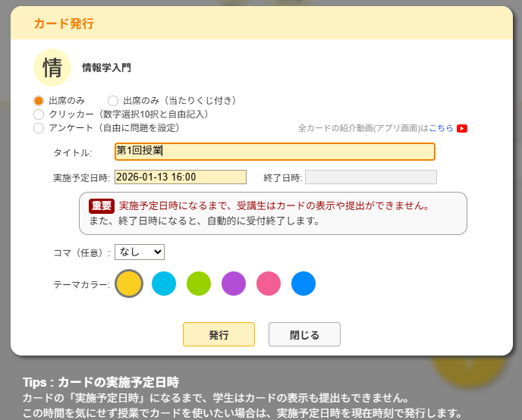522x420 pixels.
Task: Pick the blue theme color
Action: point(303,284)
